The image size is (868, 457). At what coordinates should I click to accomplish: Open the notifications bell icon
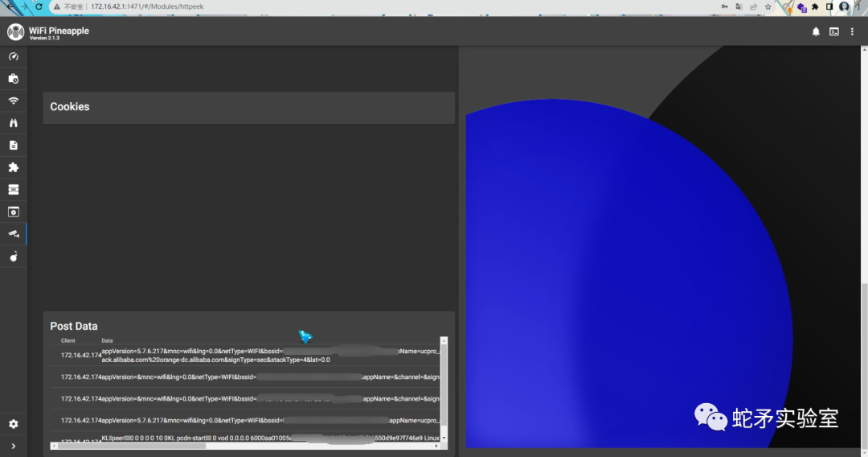(816, 31)
